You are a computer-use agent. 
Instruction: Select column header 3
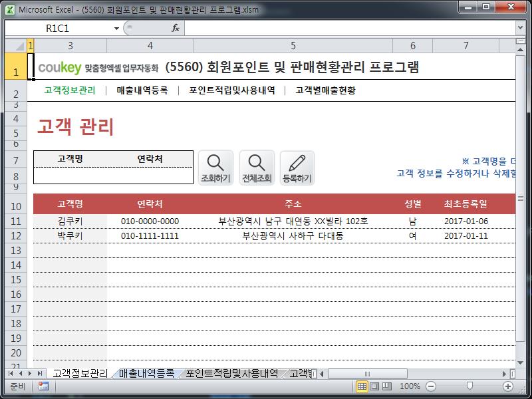coord(70,45)
